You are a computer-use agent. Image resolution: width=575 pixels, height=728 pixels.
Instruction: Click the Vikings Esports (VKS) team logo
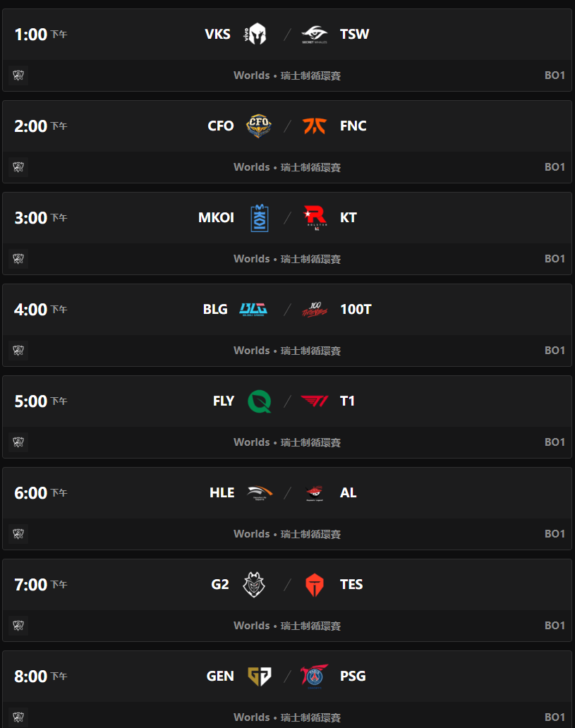pyautogui.click(x=254, y=35)
